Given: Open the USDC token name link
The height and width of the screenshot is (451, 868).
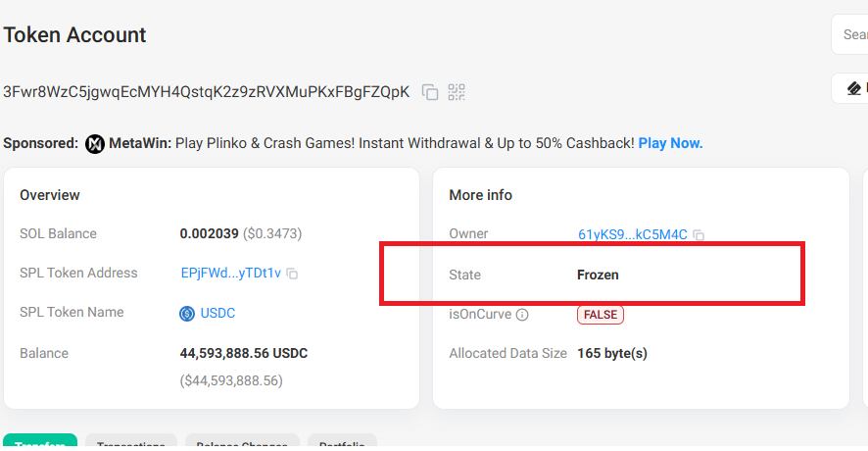Looking at the screenshot, I should tap(217, 313).
